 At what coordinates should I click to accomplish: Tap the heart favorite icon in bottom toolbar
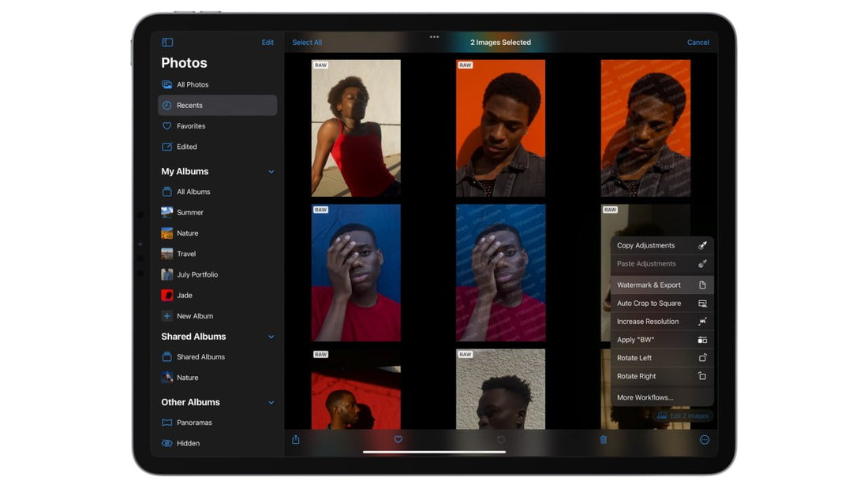click(x=398, y=439)
